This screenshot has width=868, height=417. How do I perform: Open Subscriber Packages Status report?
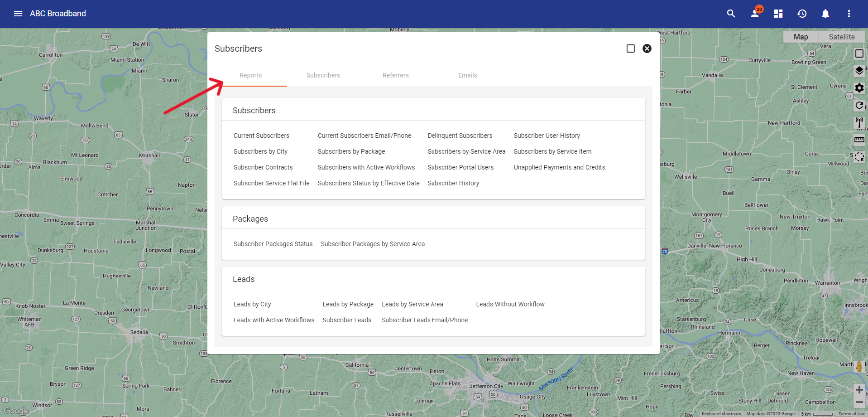click(x=273, y=244)
